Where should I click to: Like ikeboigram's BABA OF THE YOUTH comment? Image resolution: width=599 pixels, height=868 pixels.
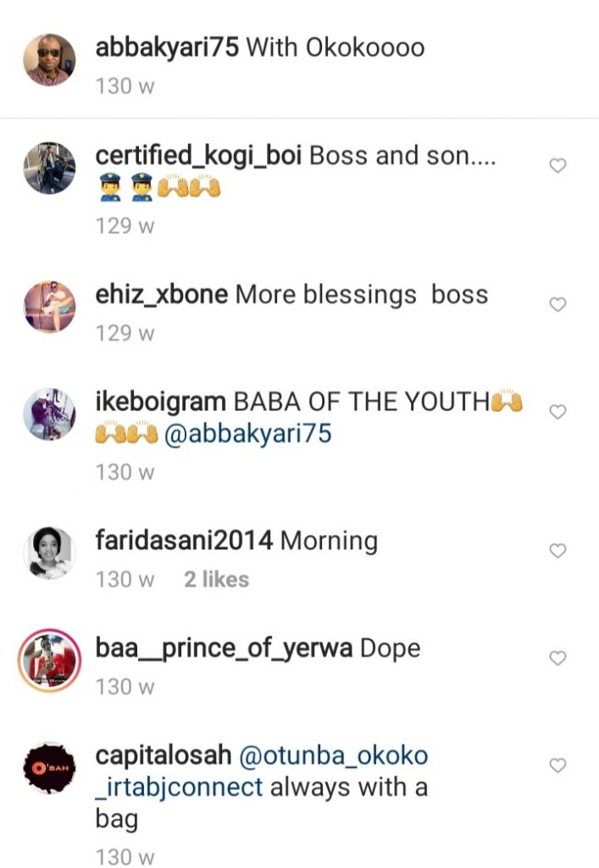click(557, 411)
